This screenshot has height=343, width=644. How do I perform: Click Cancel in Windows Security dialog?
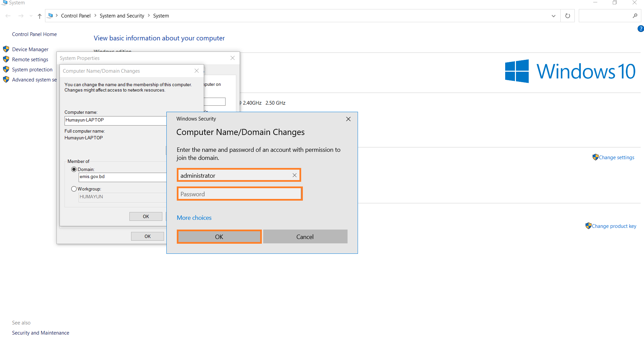click(305, 237)
